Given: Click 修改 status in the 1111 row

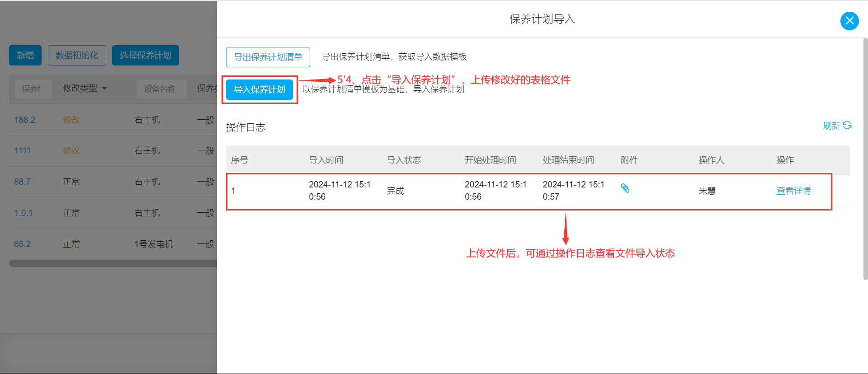Looking at the screenshot, I should [71, 150].
